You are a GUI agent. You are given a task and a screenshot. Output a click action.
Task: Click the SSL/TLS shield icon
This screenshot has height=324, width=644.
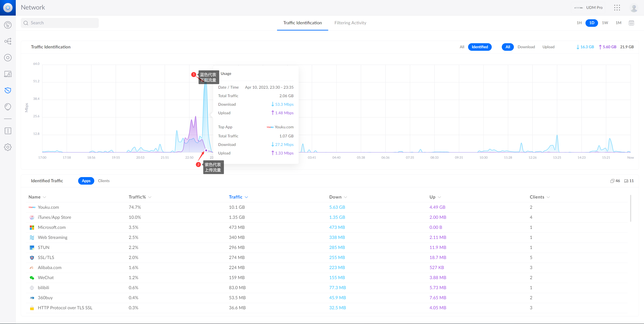click(x=32, y=257)
